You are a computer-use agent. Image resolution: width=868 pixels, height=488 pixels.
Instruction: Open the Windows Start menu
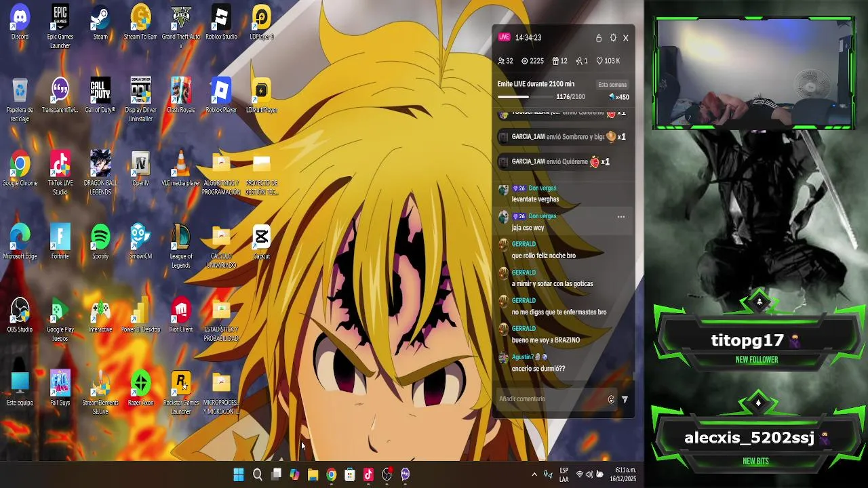[239, 474]
